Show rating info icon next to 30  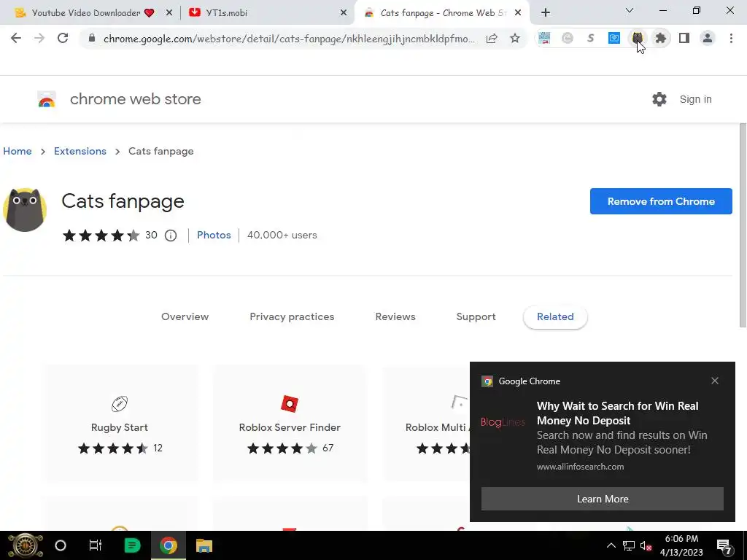pyautogui.click(x=171, y=236)
